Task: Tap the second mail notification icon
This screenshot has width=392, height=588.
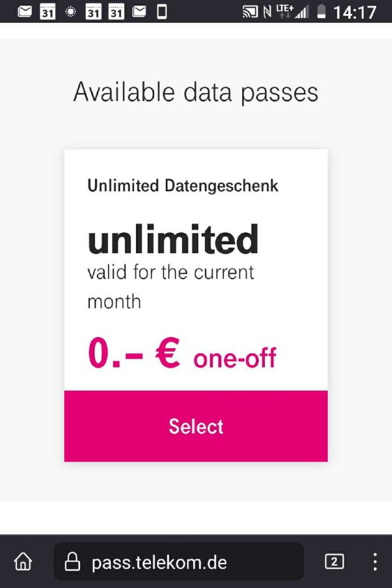Action: click(x=139, y=12)
